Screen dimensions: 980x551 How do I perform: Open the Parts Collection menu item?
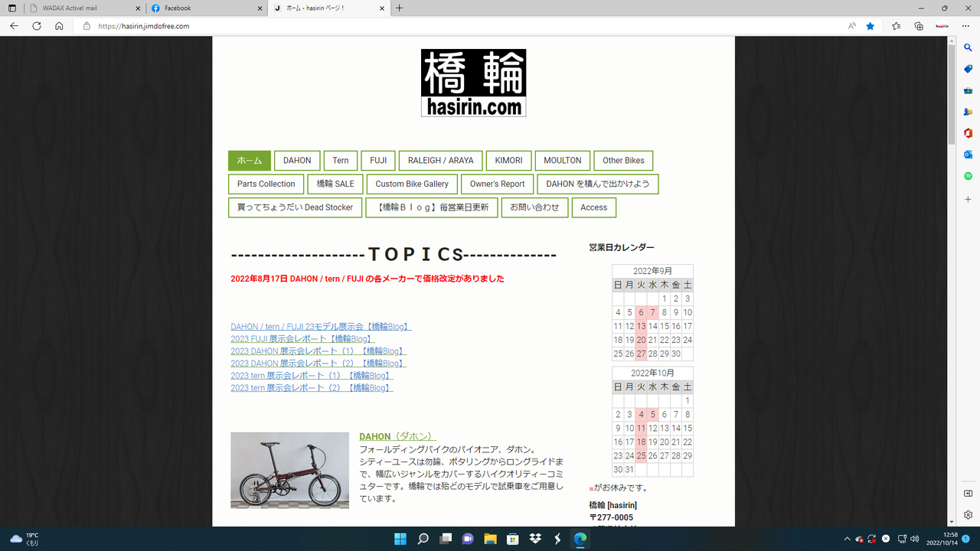click(x=266, y=184)
